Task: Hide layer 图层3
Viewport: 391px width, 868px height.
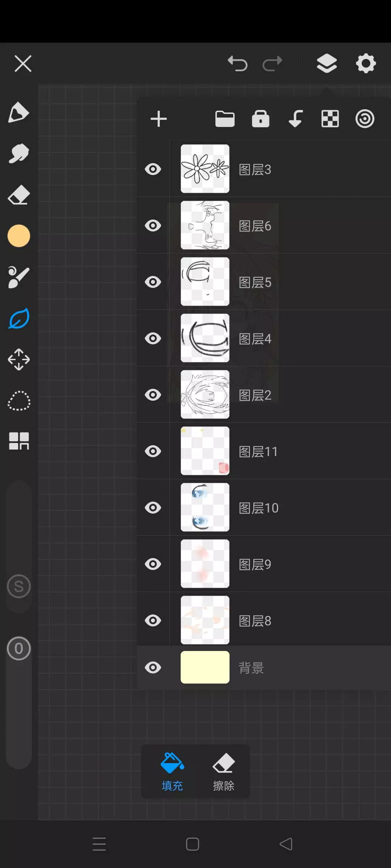Action: [x=153, y=169]
